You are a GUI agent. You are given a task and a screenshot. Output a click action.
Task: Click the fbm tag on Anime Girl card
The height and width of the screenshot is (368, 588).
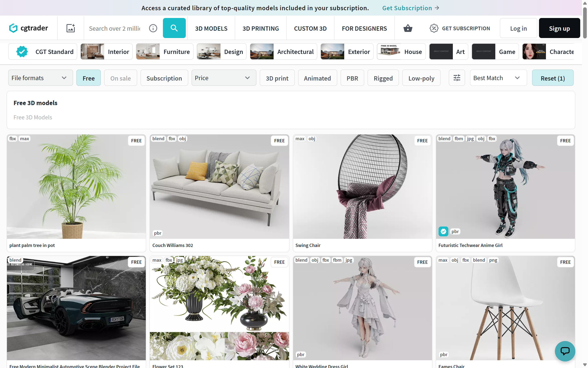pos(459,138)
